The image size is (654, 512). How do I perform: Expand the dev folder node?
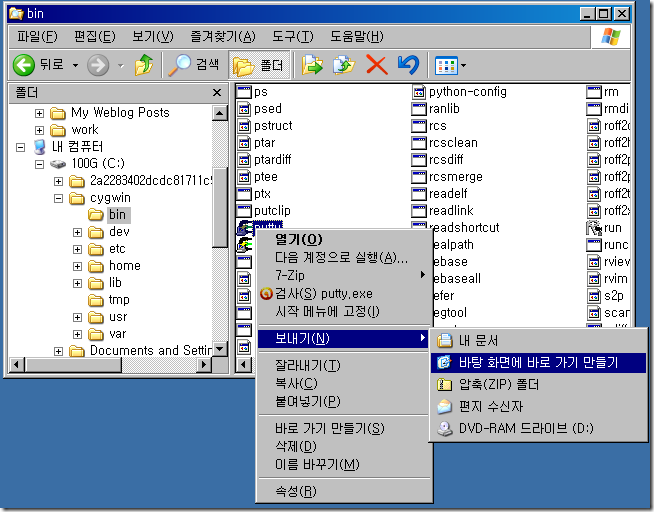tap(78, 233)
